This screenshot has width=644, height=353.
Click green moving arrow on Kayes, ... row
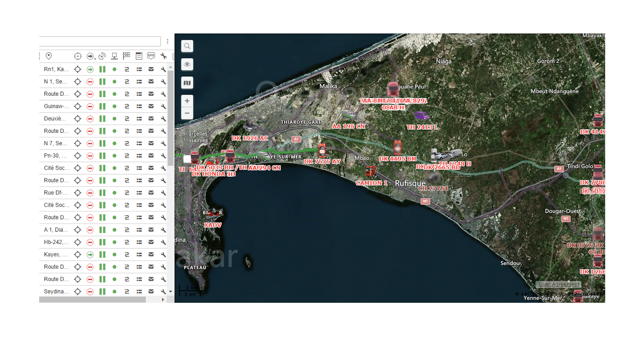point(90,254)
